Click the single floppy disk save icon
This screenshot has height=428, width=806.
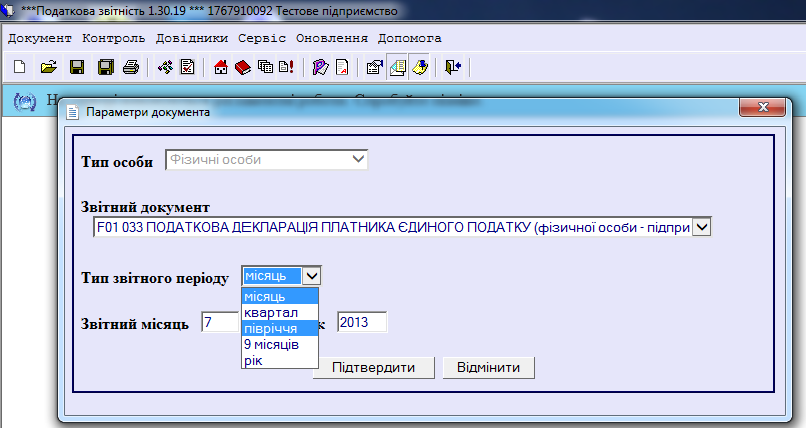click(76, 68)
